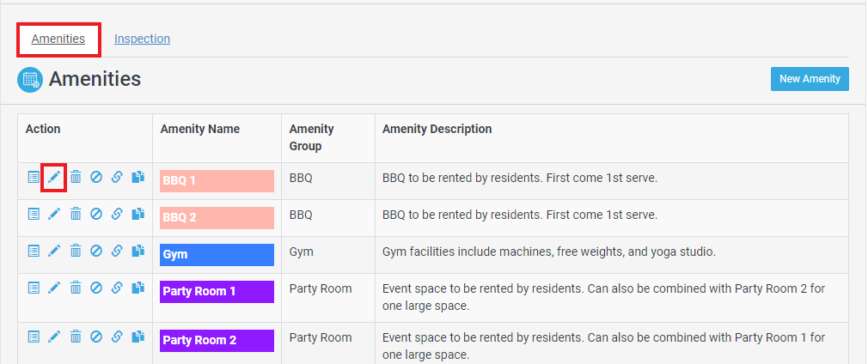Click the ban icon for BBQ 2
This screenshot has width=868, height=364.
click(96, 214)
